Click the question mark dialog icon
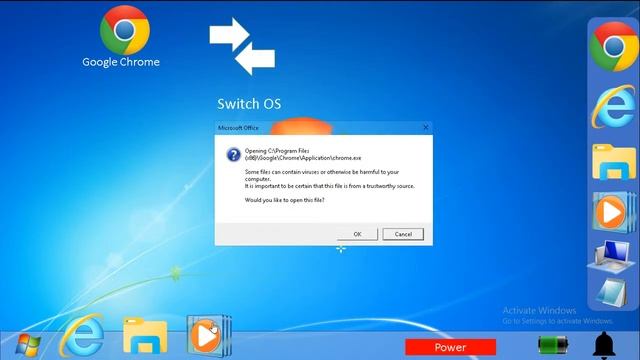640x360 pixels. (x=233, y=155)
